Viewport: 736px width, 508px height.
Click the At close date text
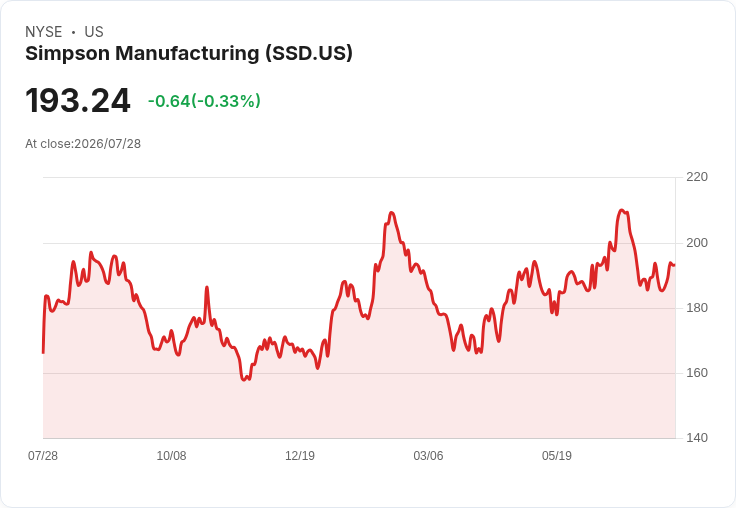pyautogui.click(x=83, y=144)
